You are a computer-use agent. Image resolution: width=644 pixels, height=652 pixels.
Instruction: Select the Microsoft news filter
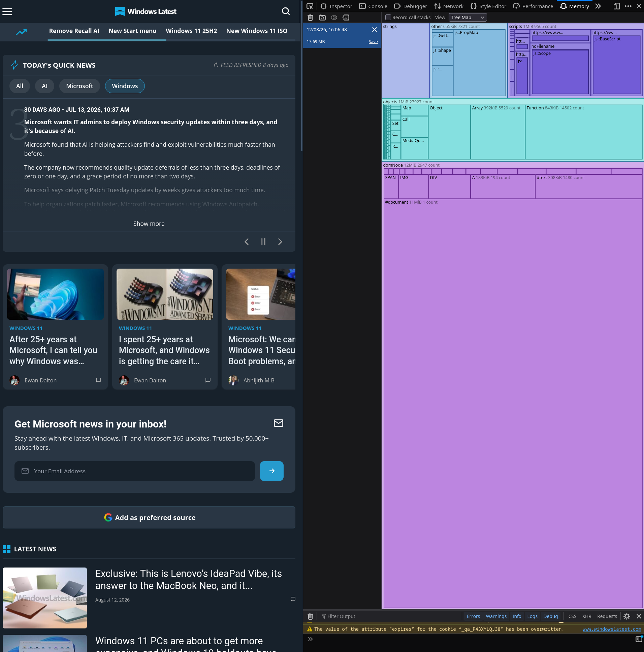(x=79, y=86)
